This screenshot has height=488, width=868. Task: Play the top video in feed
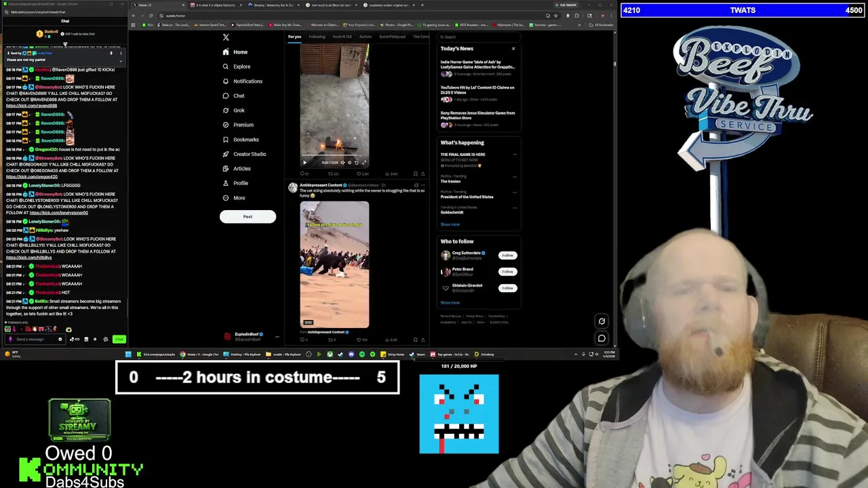(x=304, y=163)
